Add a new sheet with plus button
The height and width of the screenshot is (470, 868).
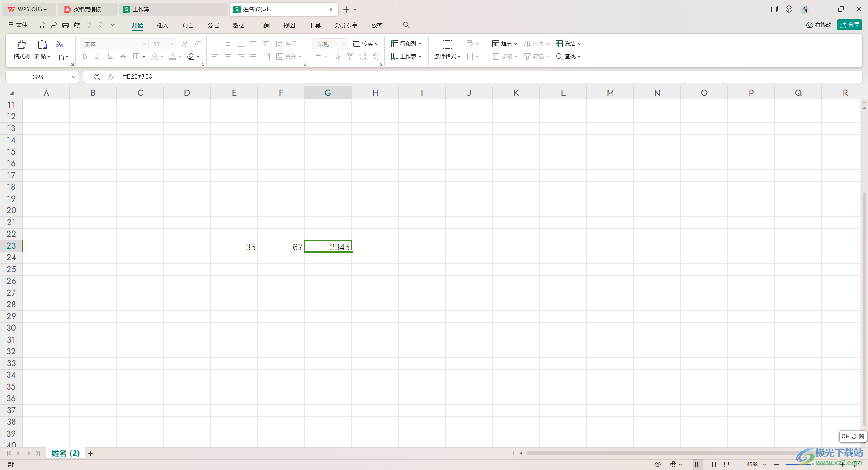[90, 453]
